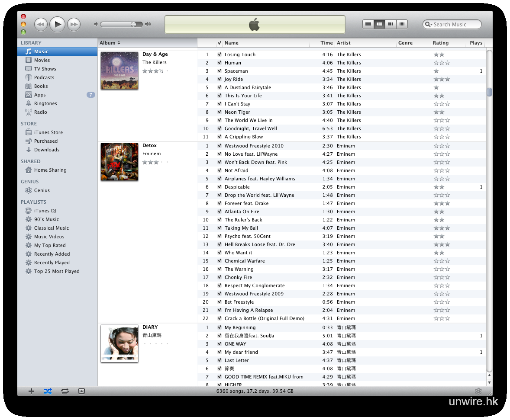Switch to Cover Flow view
Screen dimensions: 510x420
coord(402,24)
